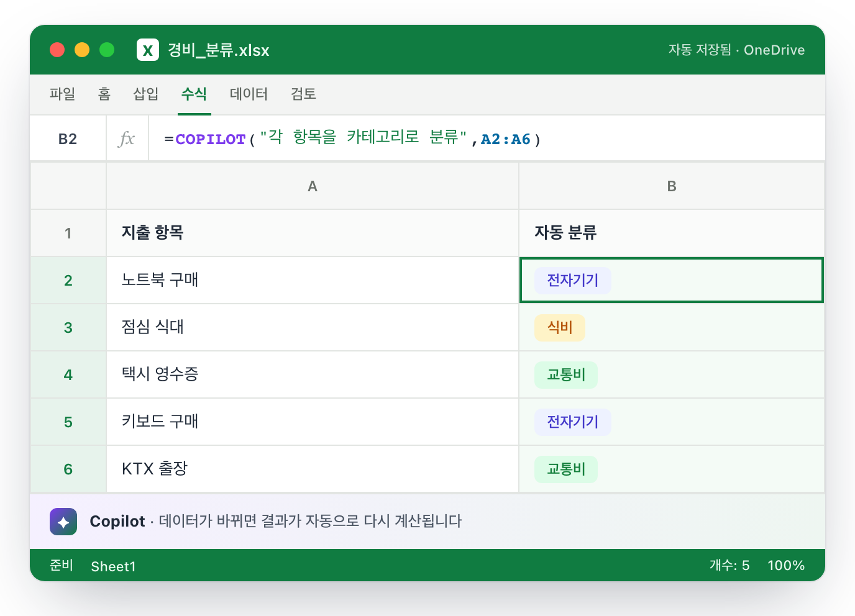855x616 pixels.
Task: Select the 택시 영수증 cell
Action: [x=313, y=374]
